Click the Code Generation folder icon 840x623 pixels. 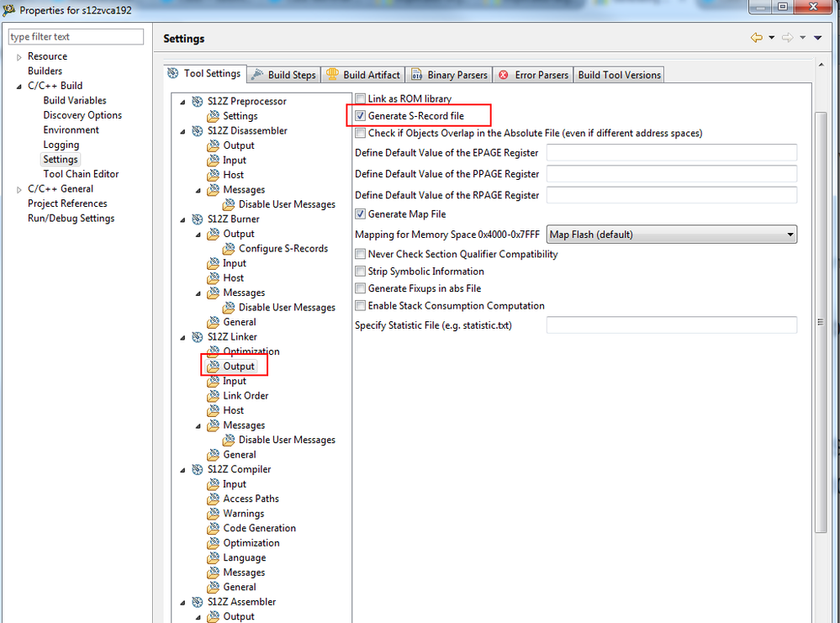coord(214,528)
